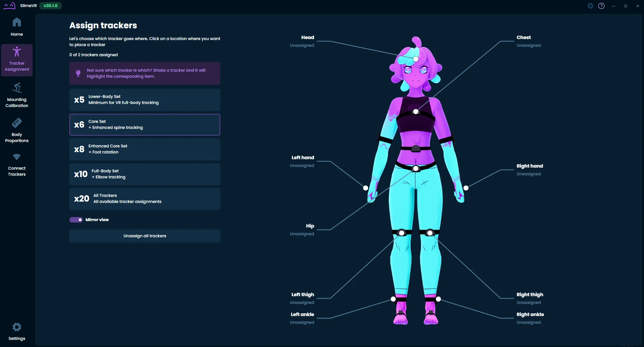This screenshot has width=644, height=347.
Task: Open the title bar gear icon
Action: tap(590, 6)
